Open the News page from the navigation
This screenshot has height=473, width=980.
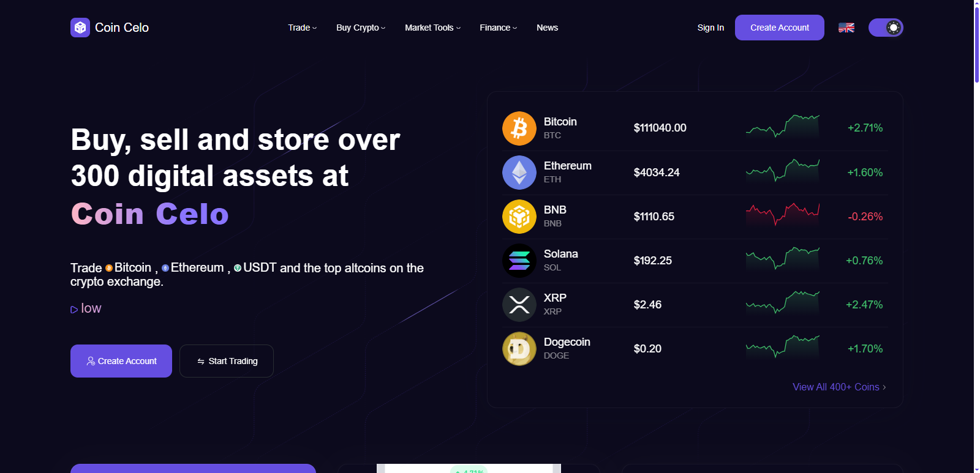coord(547,28)
